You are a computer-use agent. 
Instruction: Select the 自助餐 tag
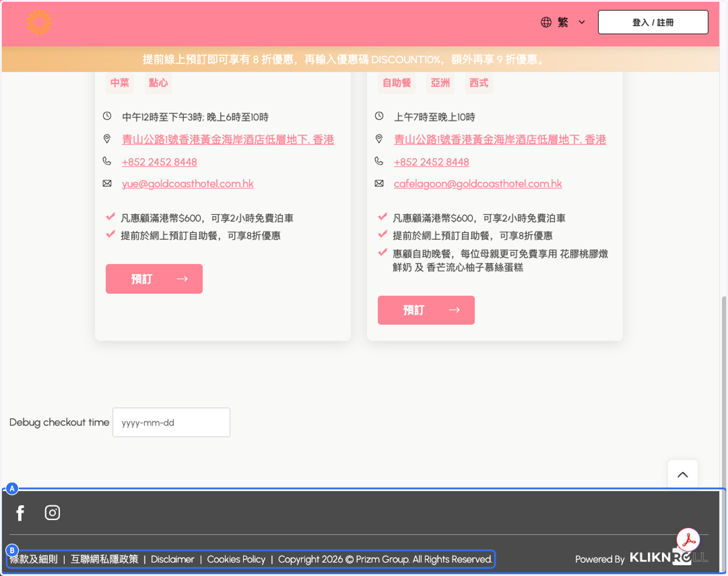coord(397,83)
